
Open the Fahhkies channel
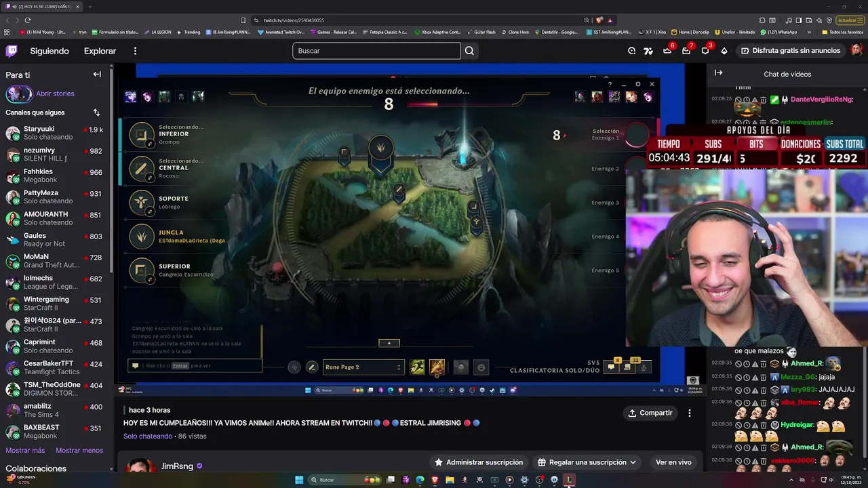point(54,176)
